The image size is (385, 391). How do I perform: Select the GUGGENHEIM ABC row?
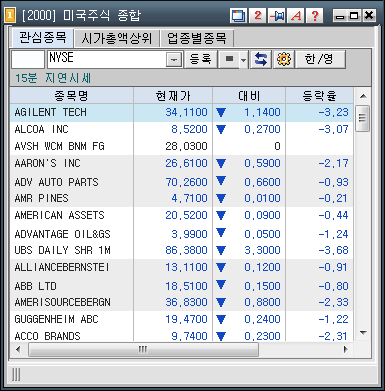click(182, 319)
